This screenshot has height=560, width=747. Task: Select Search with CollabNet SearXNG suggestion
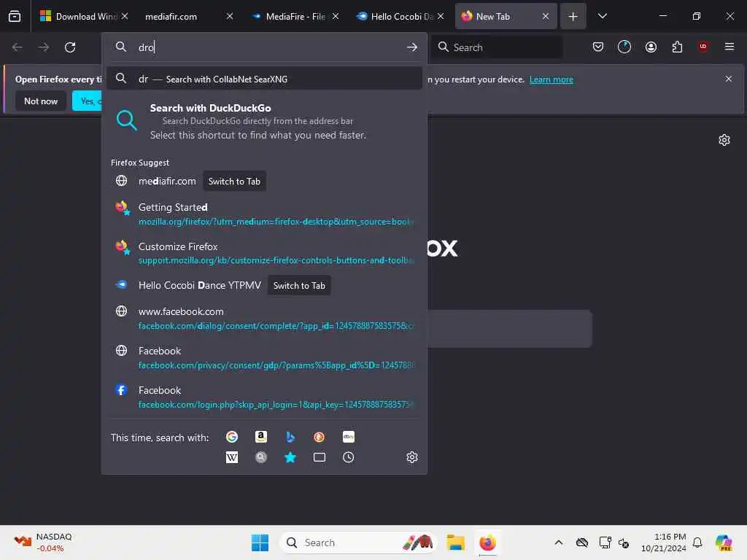click(264, 79)
